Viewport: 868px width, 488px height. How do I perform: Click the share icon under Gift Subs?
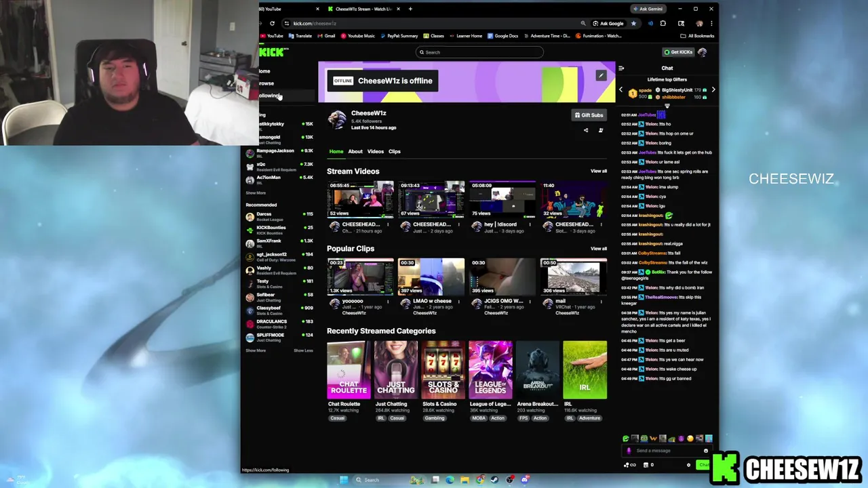586,130
